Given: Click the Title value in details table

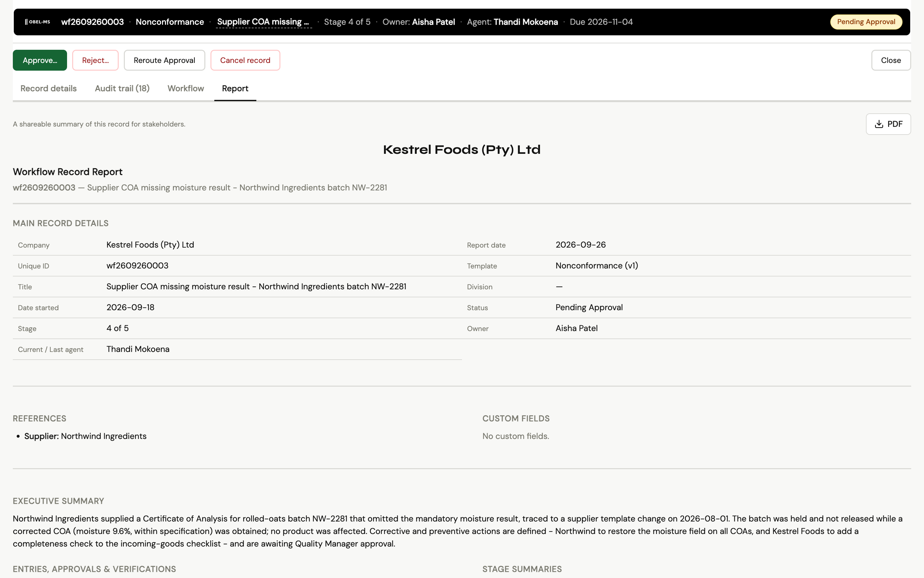Looking at the screenshot, I should [x=256, y=287].
